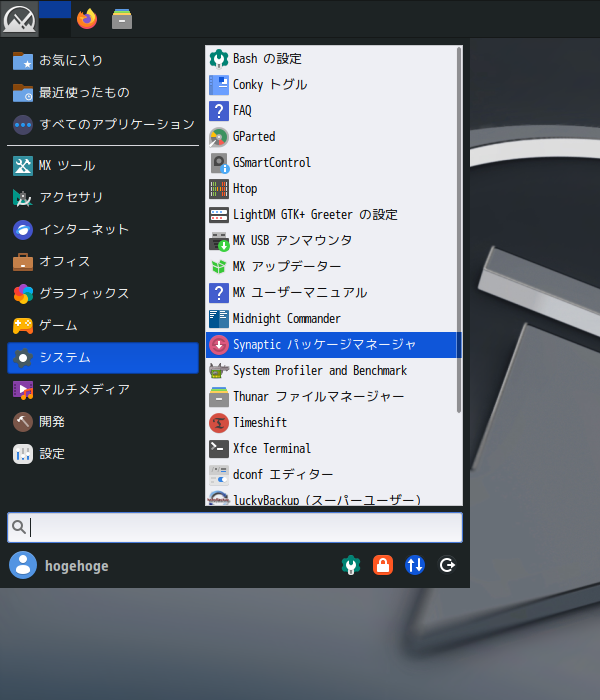The width and height of the screenshot is (600, 700).
Task: Click the dconf エディター icon
Action: pyautogui.click(x=219, y=475)
